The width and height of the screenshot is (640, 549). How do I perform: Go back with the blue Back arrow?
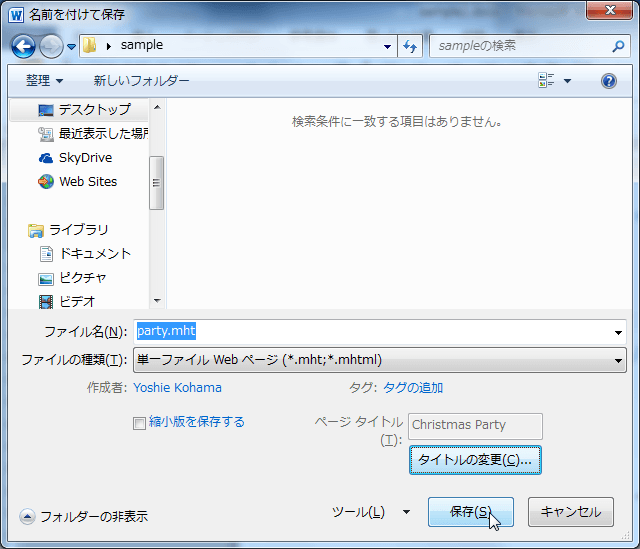click(23, 46)
